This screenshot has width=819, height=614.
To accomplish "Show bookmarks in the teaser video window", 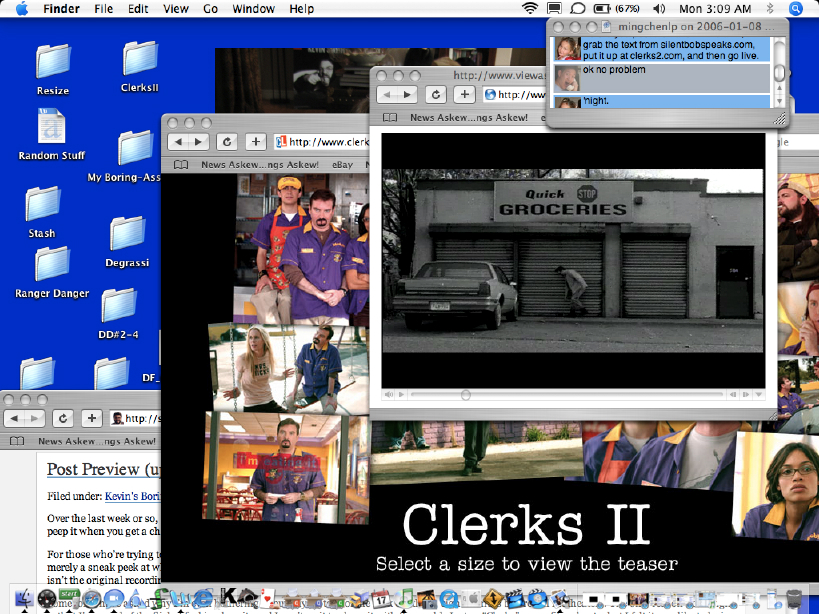I will 390,117.
